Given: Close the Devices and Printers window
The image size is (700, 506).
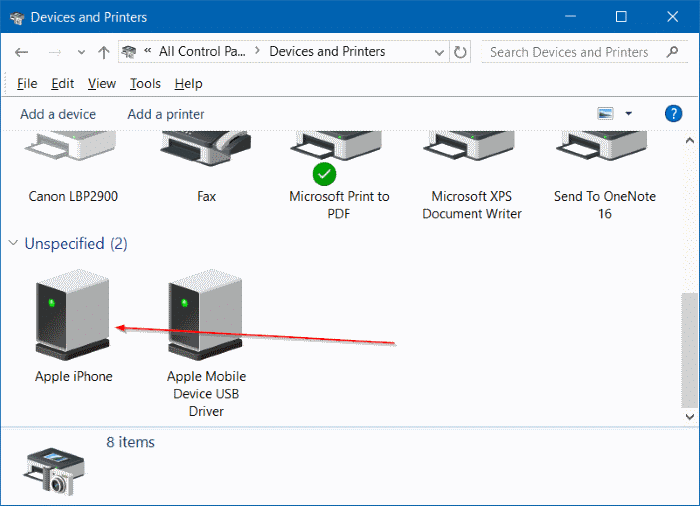Looking at the screenshot, I should [672, 17].
